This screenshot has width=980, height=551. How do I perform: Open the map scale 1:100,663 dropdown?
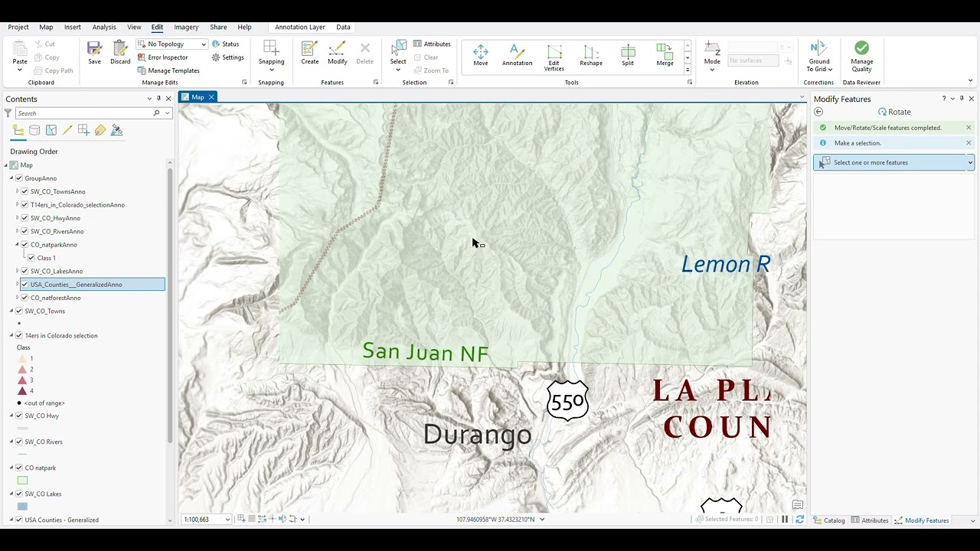pos(227,520)
